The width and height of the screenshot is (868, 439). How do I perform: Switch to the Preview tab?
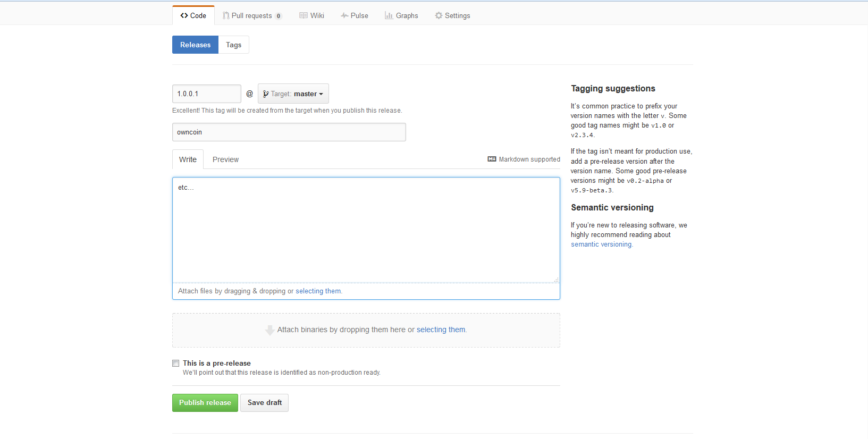point(225,159)
